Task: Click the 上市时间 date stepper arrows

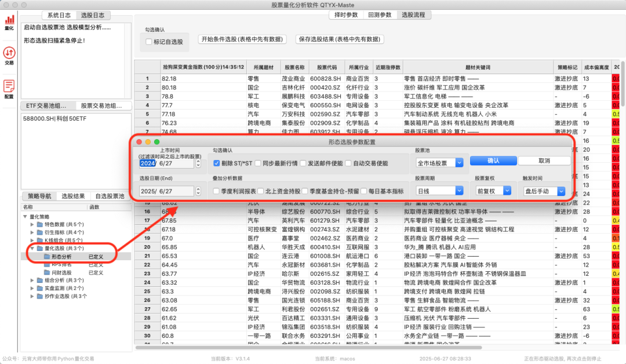Action: pyautogui.click(x=198, y=163)
